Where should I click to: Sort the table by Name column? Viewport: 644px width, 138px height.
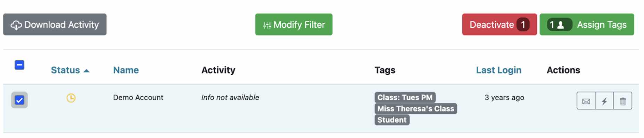pos(126,70)
